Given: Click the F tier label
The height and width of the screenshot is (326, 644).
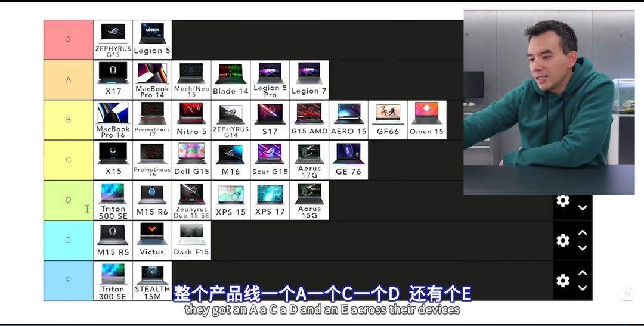Looking at the screenshot, I should (x=69, y=281).
